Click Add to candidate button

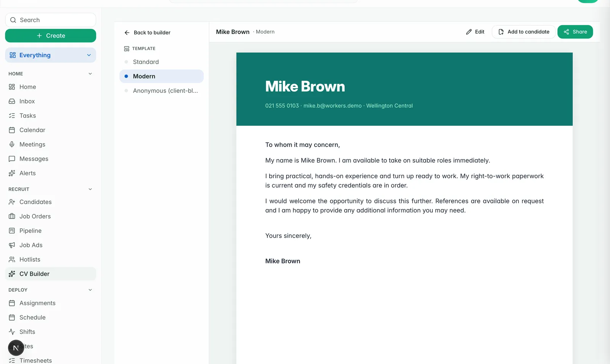524,32
